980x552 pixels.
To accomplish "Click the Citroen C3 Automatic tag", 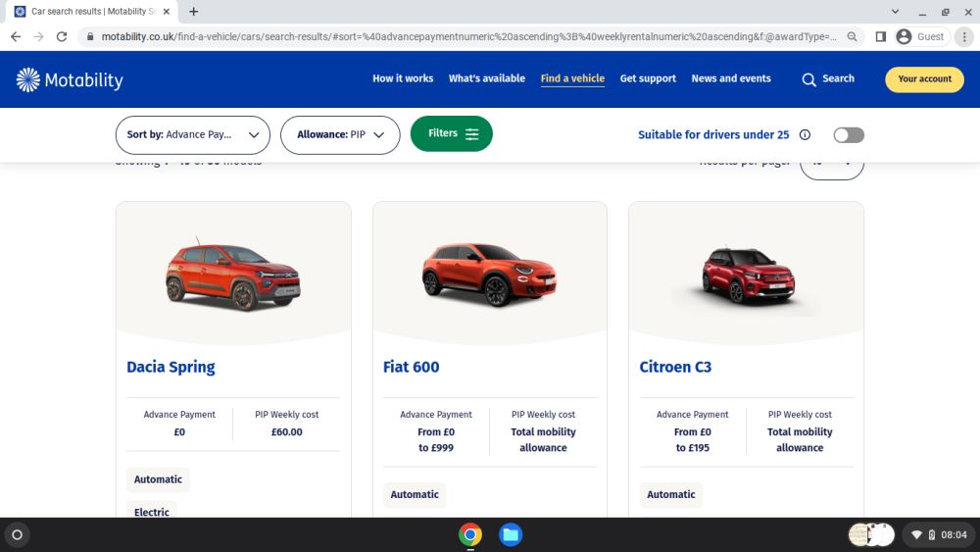I will 670,494.
